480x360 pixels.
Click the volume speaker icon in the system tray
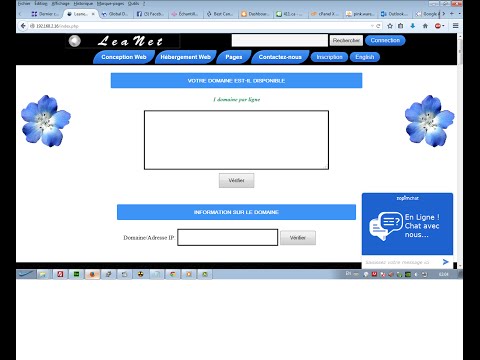pos(416,274)
